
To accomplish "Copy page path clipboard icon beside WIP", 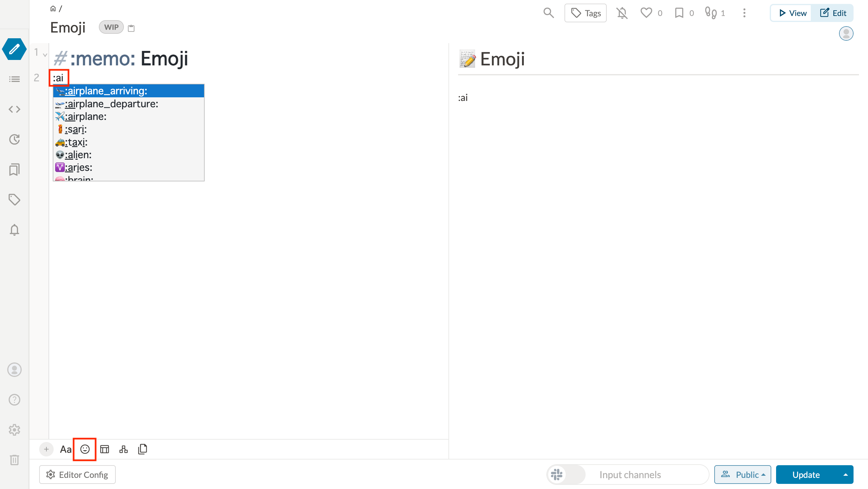I will tap(131, 28).
